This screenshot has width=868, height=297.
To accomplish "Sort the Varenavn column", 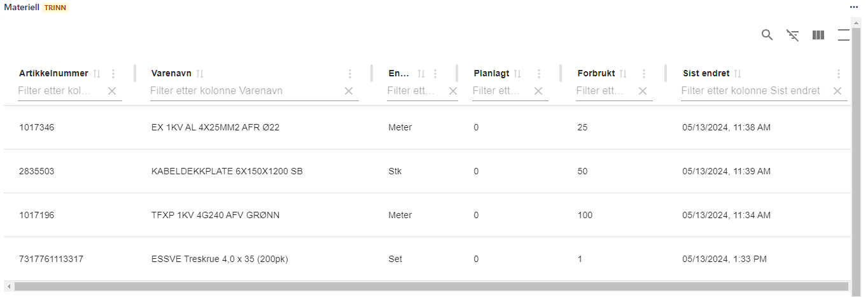I will [200, 74].
